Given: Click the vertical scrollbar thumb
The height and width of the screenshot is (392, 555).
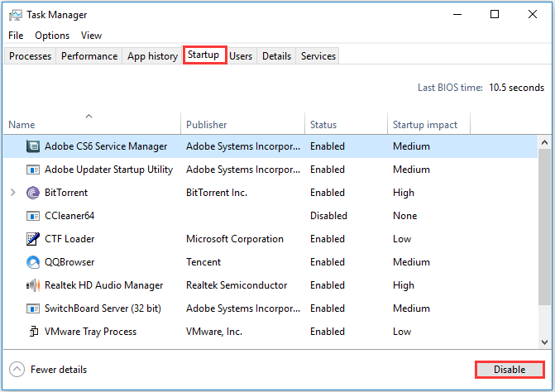Looking at the screenshot, I should 544,227.
